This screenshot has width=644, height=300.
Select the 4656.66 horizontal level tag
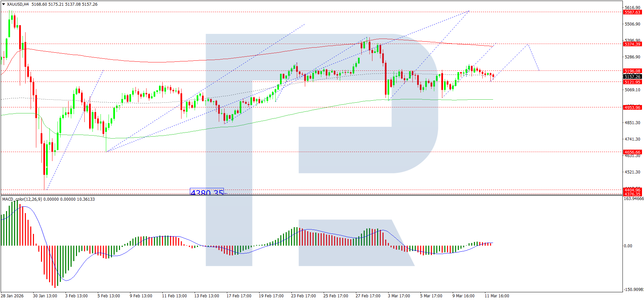[633, 152]
